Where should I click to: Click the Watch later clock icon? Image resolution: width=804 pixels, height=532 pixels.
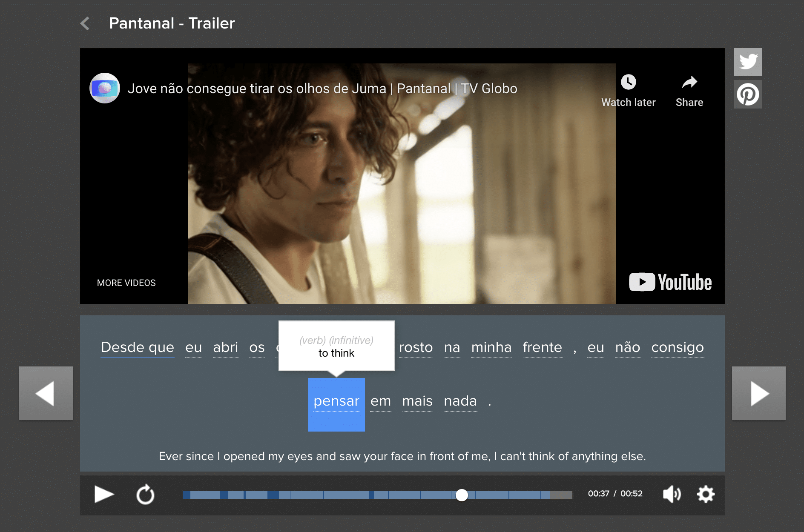(628, 82)
